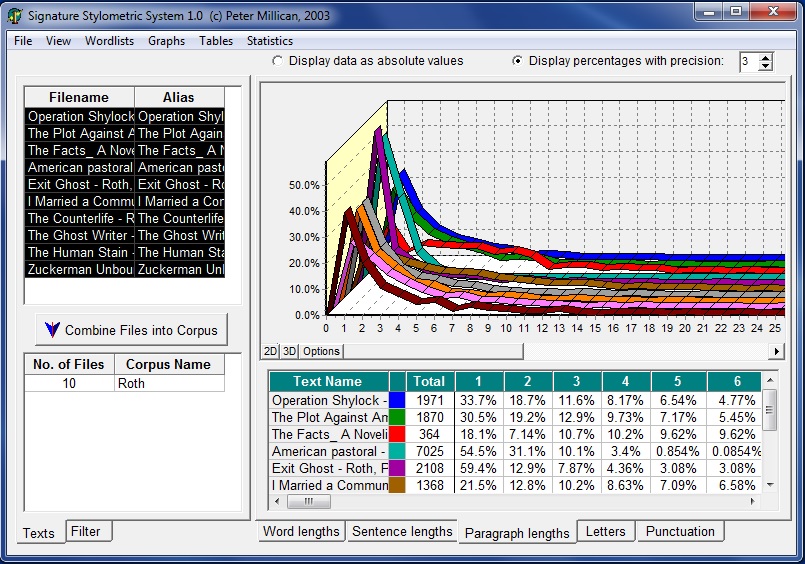Click Exit Ghost purple color swatch
This screenshot has width=805, height=564.
[x=397, y=468]
